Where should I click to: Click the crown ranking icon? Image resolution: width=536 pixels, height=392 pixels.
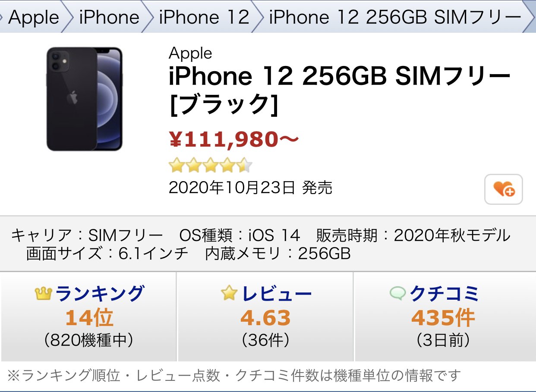pos(43,294)
